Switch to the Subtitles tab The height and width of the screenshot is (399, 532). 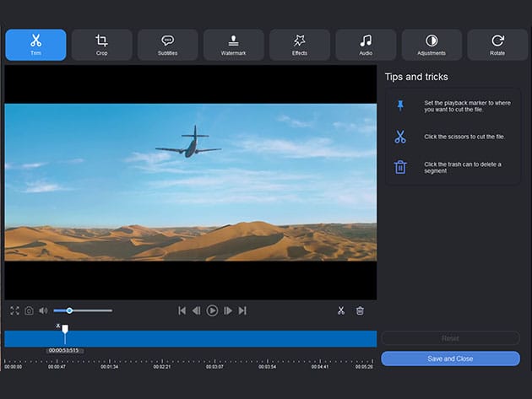(x=167, y=45)
